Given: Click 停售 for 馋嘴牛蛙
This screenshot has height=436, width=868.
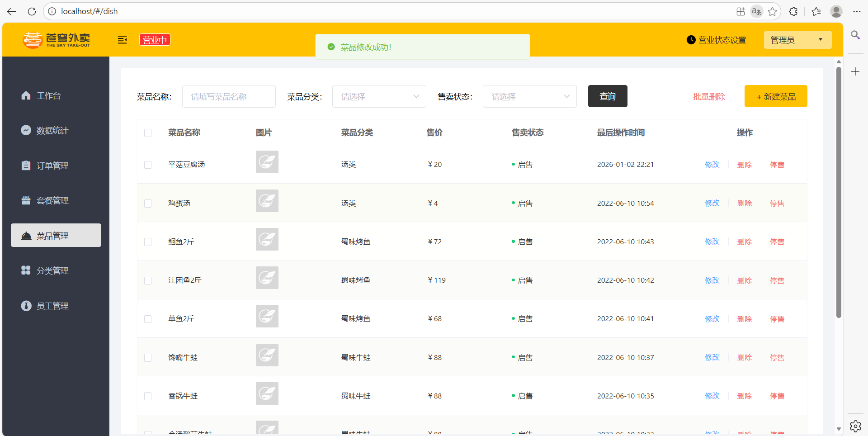Looking at the screenshot, I should 777,357.
